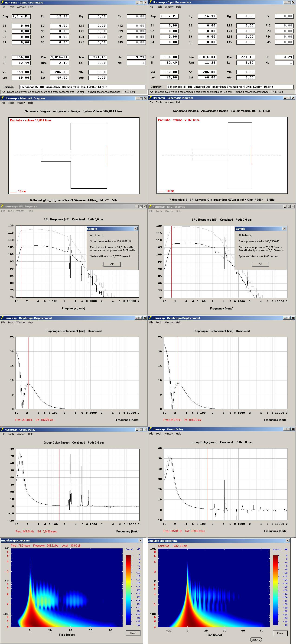Click 'System Volume 567,014 Litres' text
Image resolution: width=296 pixels, height=644 pixels.
click(x=102, y=111)
